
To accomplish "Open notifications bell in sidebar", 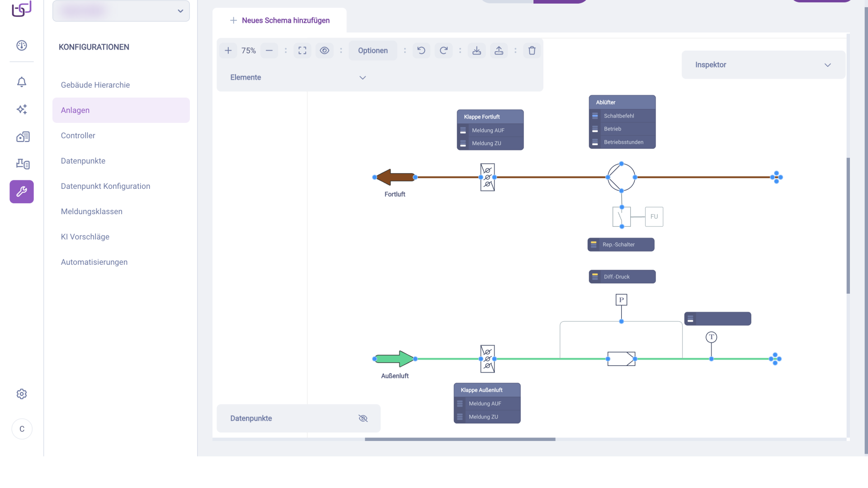I will coord(22,82).
